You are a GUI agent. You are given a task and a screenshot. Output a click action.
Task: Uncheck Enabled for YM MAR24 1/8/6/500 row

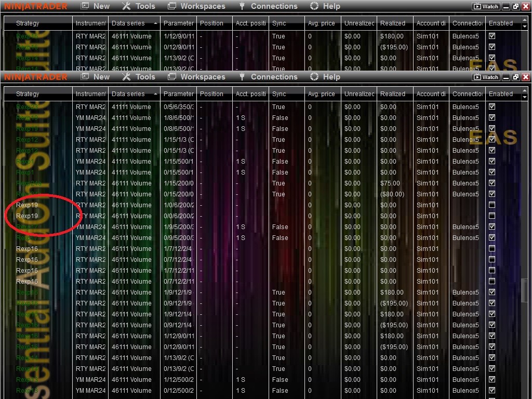point(492,118)
